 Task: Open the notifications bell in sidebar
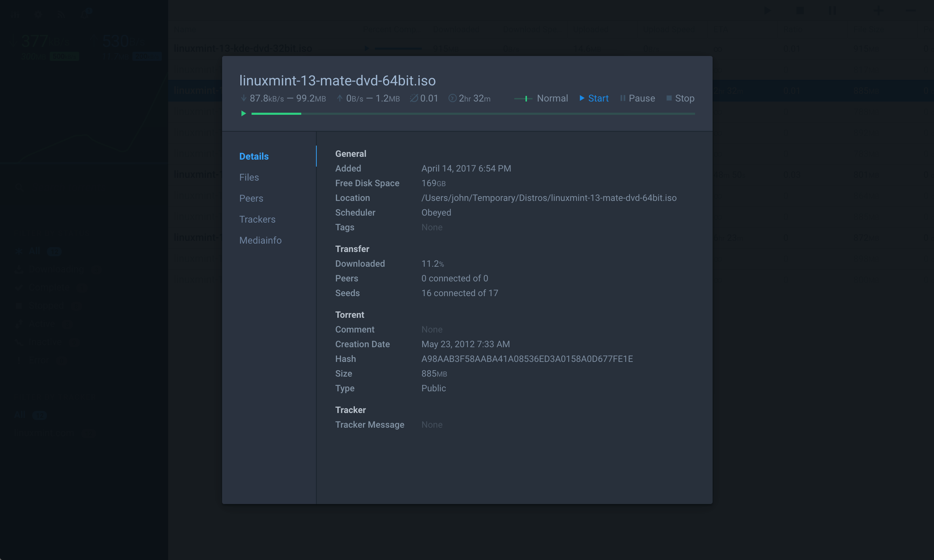pos(84,14)
